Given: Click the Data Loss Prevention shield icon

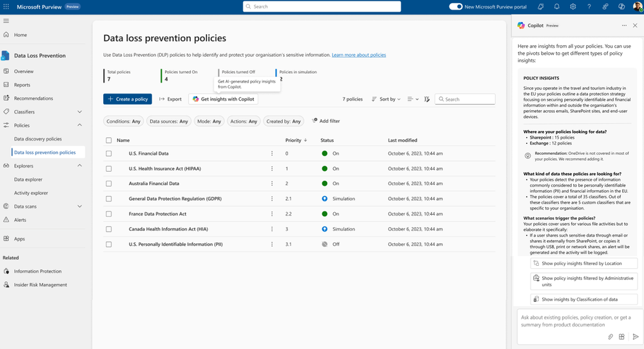Looking at the screenshot, I should pos(5,55).
